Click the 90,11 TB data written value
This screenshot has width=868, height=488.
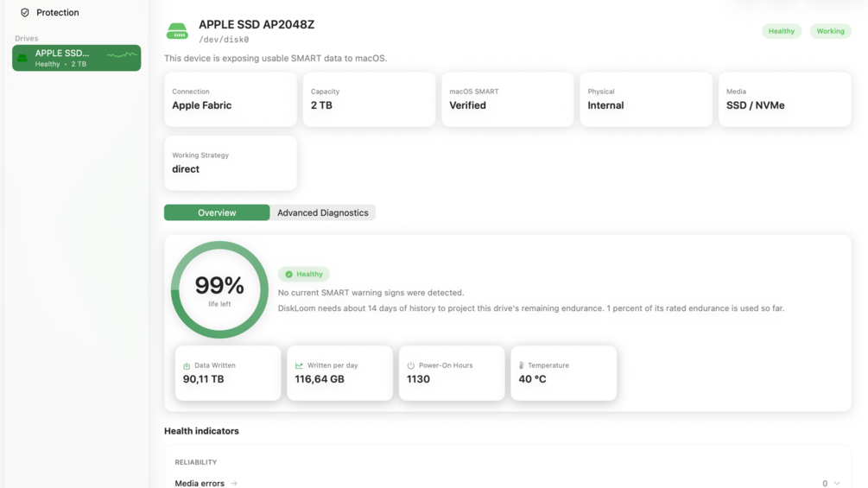203,379
